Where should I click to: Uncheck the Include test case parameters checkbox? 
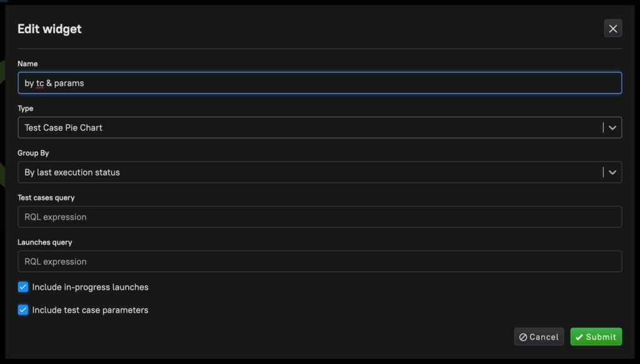23,310
